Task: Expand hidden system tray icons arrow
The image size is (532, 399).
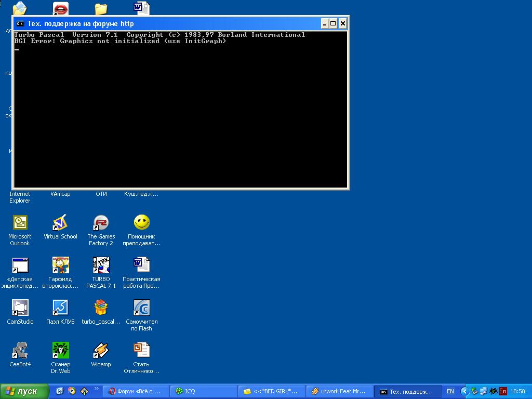Action: 465,391
